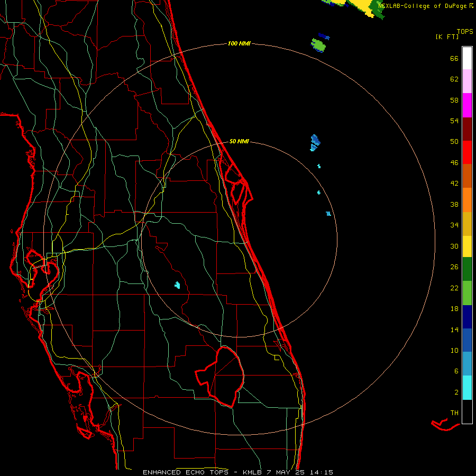
Task: Click the legend value '50'
Action: (454, 141)
